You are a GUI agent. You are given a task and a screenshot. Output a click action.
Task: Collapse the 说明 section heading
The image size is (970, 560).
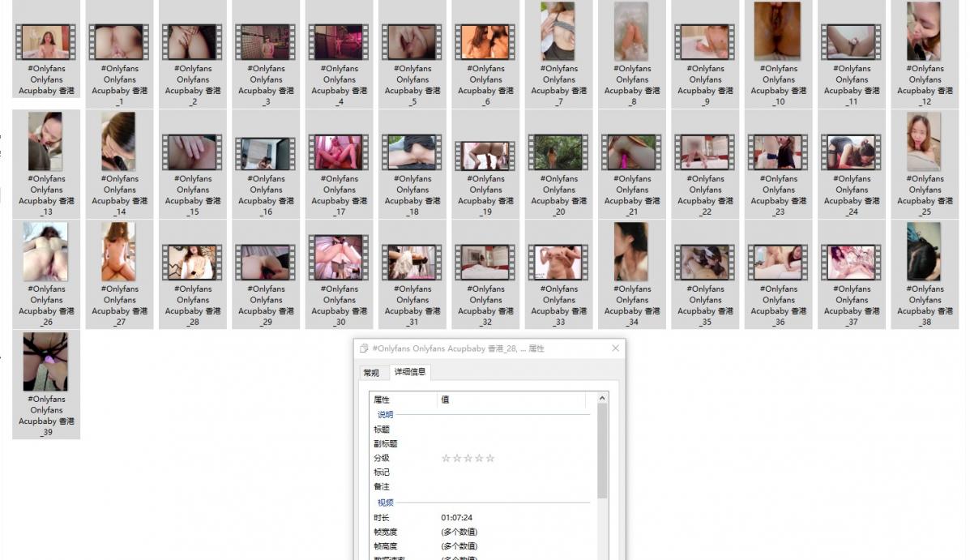tap(385, 415)
